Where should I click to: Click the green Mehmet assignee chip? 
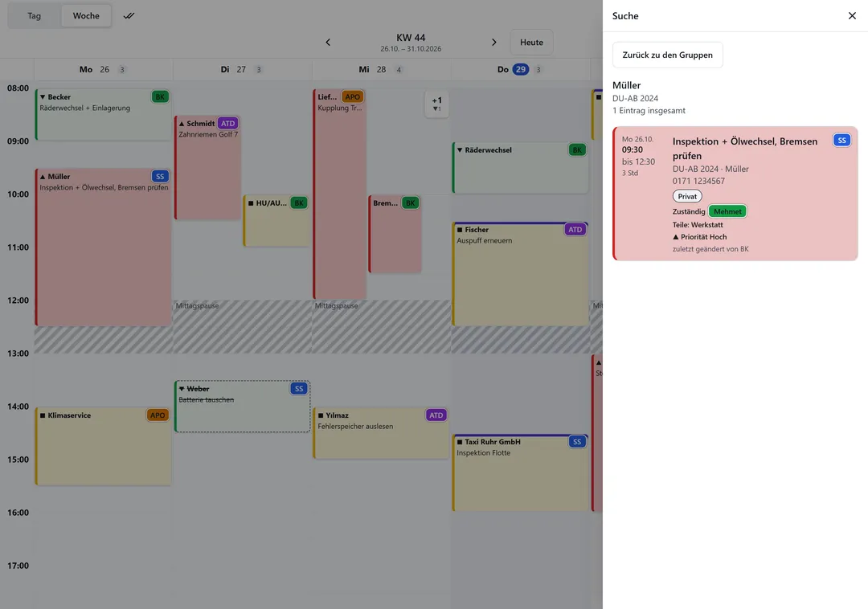[727, 211]
